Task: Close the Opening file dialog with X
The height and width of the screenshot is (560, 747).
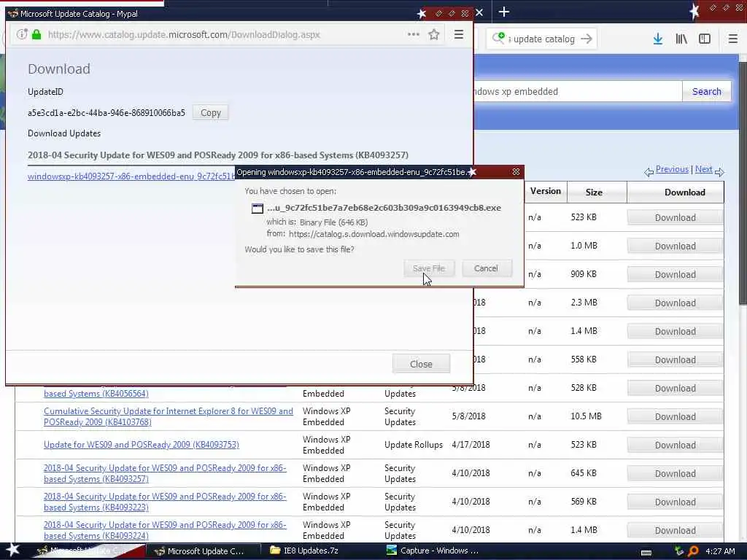Action: (x=516, y=171)
